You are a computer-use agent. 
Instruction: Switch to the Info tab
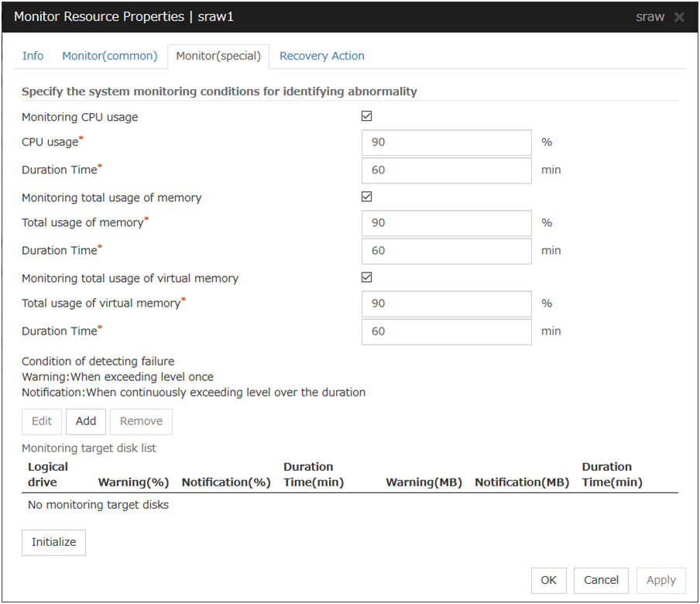pos(33,56)
